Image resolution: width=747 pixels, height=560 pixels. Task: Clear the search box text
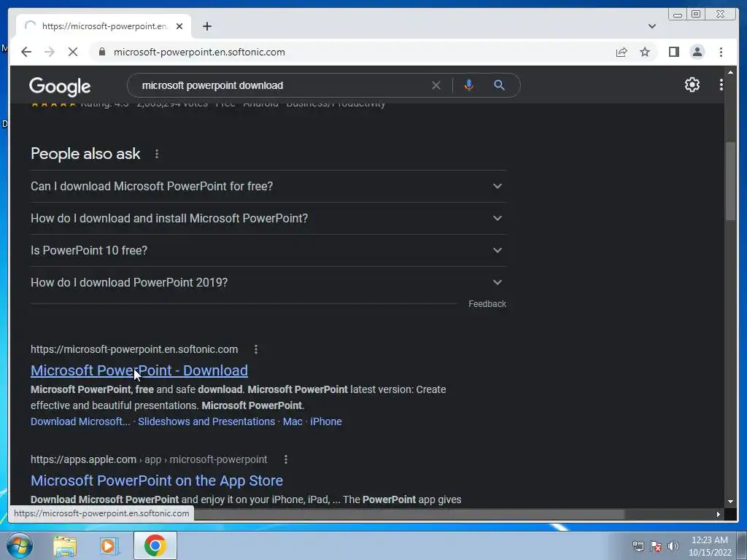pos(436,85)
